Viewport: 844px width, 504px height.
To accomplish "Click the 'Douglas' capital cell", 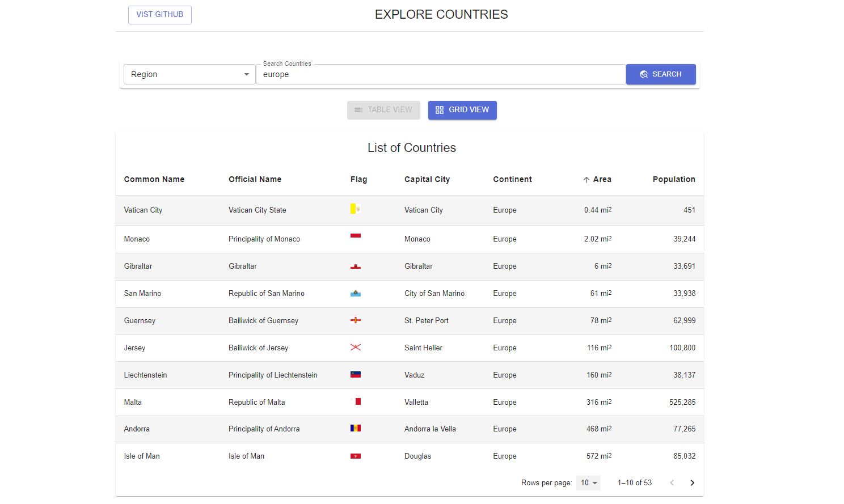I will [x=417, y=456].
